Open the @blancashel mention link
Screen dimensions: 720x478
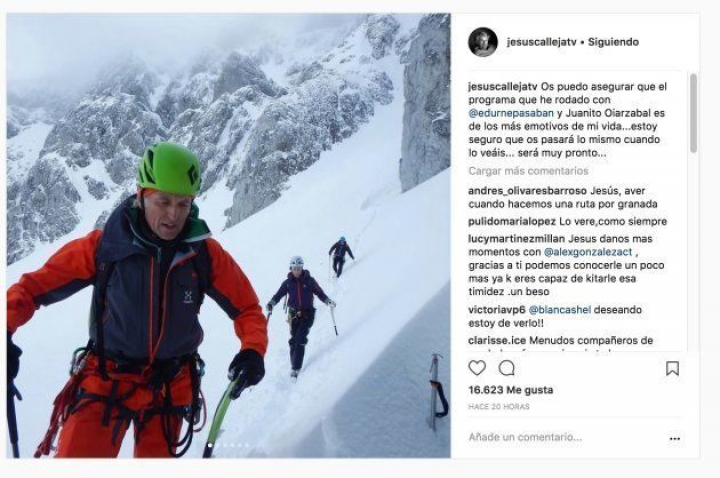pos(560,310)
